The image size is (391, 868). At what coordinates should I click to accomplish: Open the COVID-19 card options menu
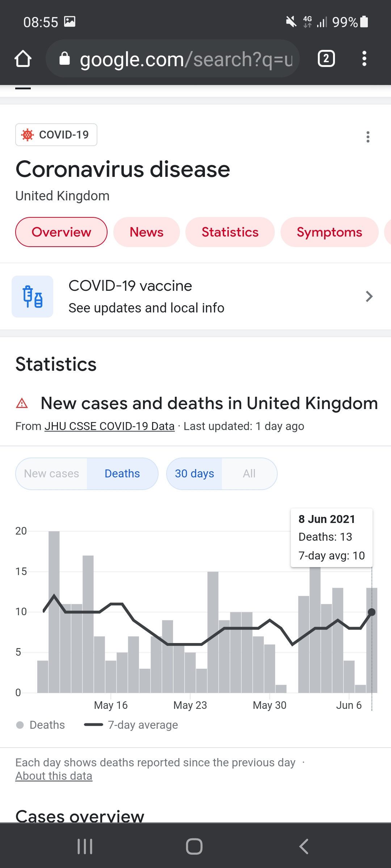[368, 137]
